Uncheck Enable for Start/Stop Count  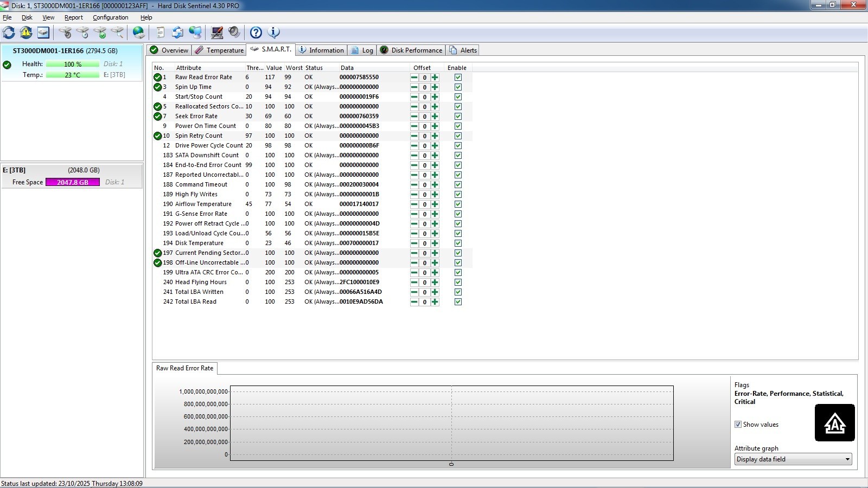[458, 97]
